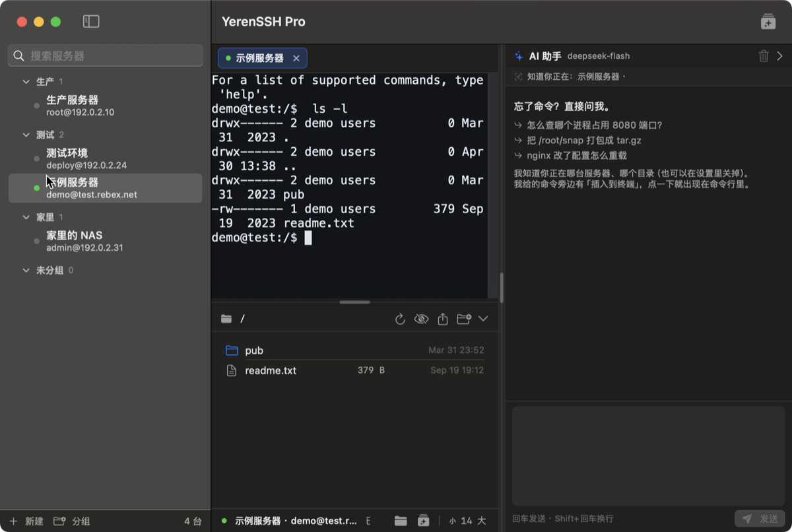The image size is (792, 532).
Task: Click the terminal/file split handle
Action: point(354,302)
